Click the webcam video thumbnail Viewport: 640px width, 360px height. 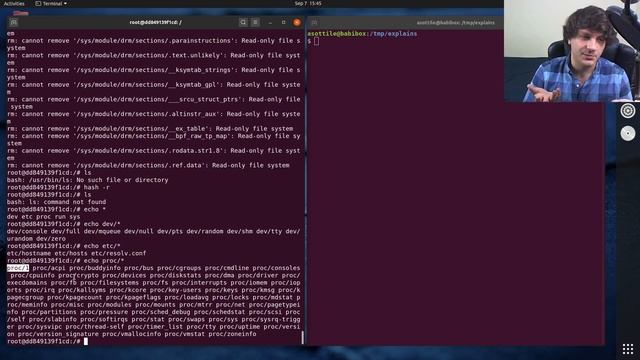[x=572, y=51]
